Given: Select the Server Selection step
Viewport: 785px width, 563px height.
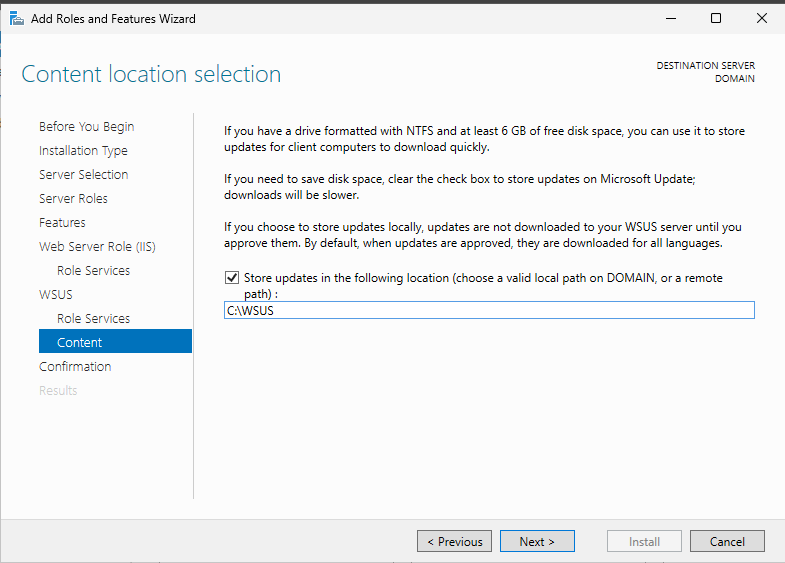Looking at the screenshot, I should click(x=83, y=175).
